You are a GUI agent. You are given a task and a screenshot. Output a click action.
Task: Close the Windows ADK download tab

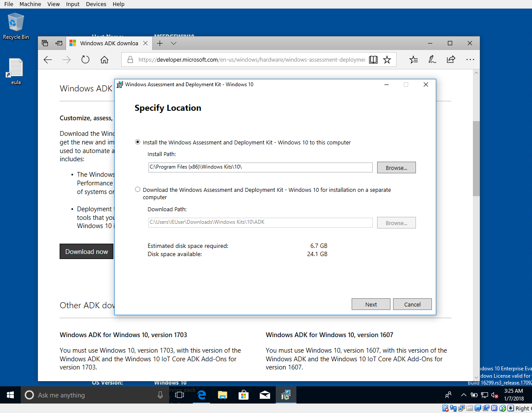click(145, 43)
